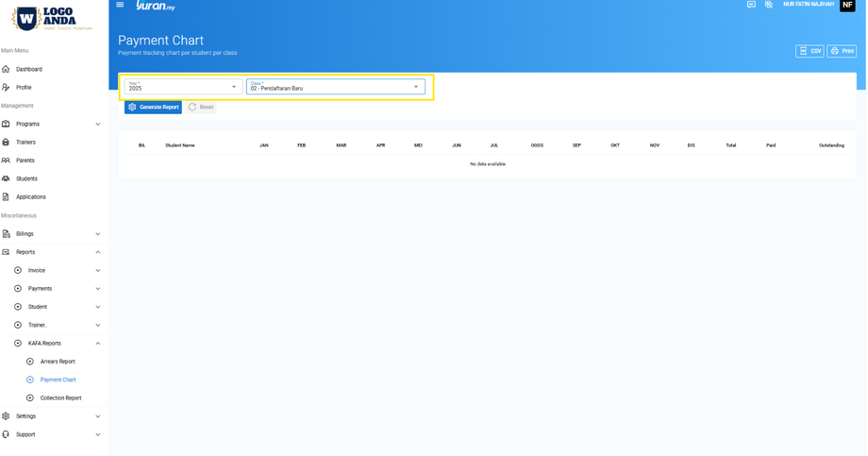Image resolution: width=868 pixels, height=456 pixels.
Task: Click the OGOS column header
Action: click(537, 145)
